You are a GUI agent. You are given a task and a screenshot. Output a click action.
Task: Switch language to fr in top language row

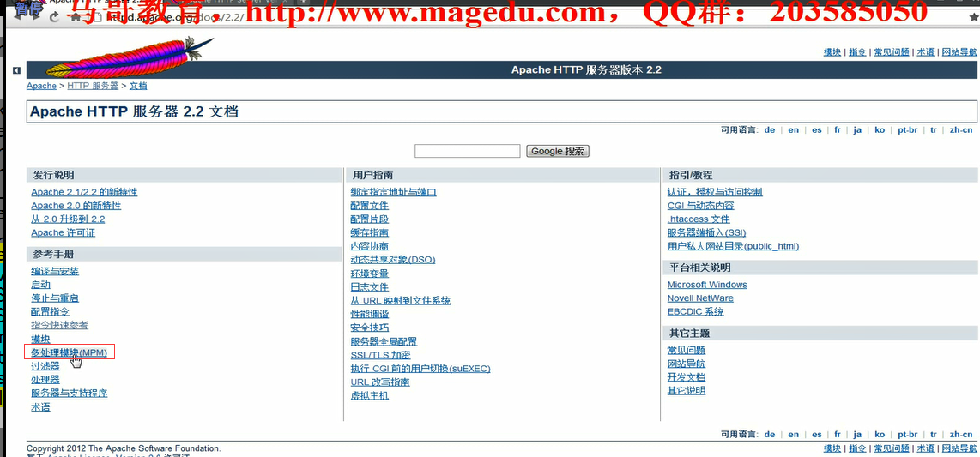pyautogui.click(x=838, y=129)
